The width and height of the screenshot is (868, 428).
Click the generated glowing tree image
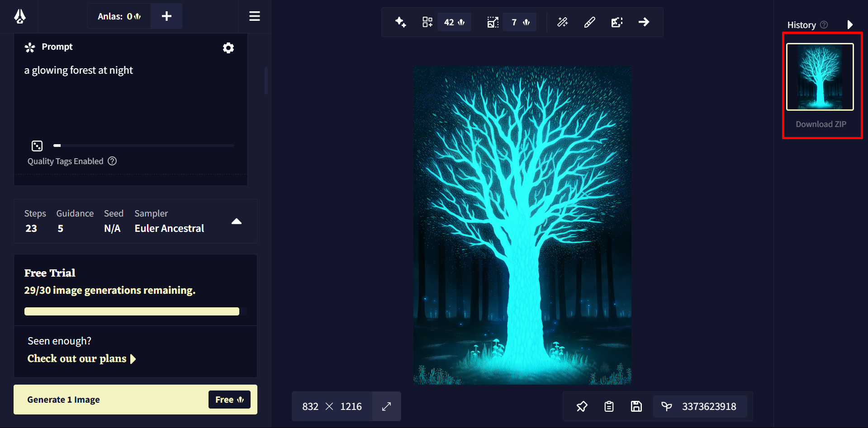[x=522, y=226]
